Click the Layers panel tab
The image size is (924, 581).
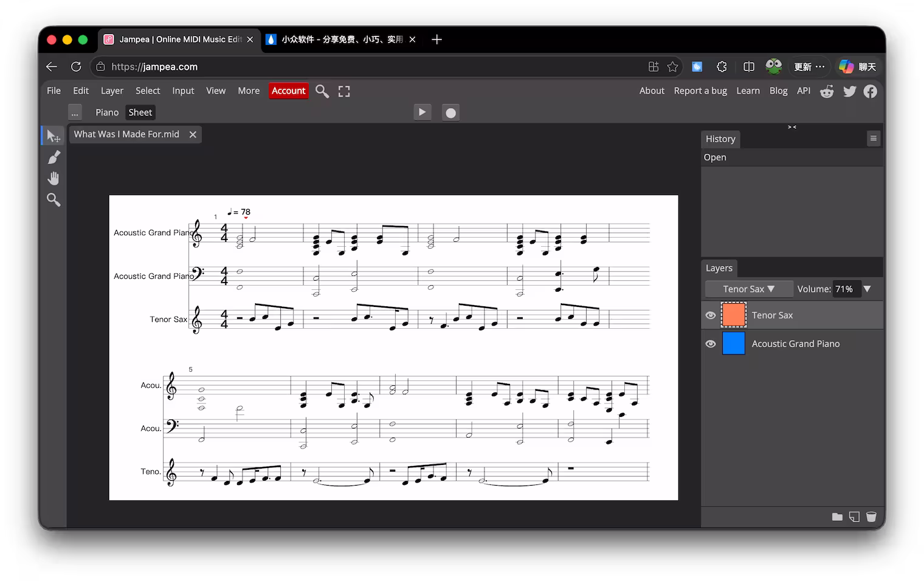click(x=719, y=268)
